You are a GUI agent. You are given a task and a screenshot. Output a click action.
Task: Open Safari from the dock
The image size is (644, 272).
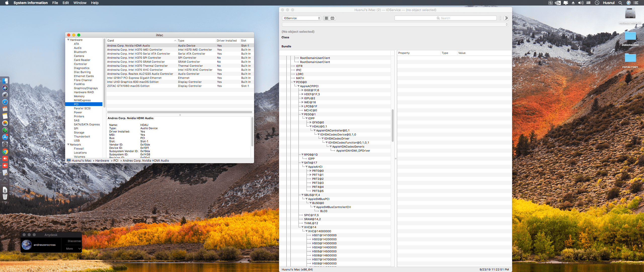[5, 102]
